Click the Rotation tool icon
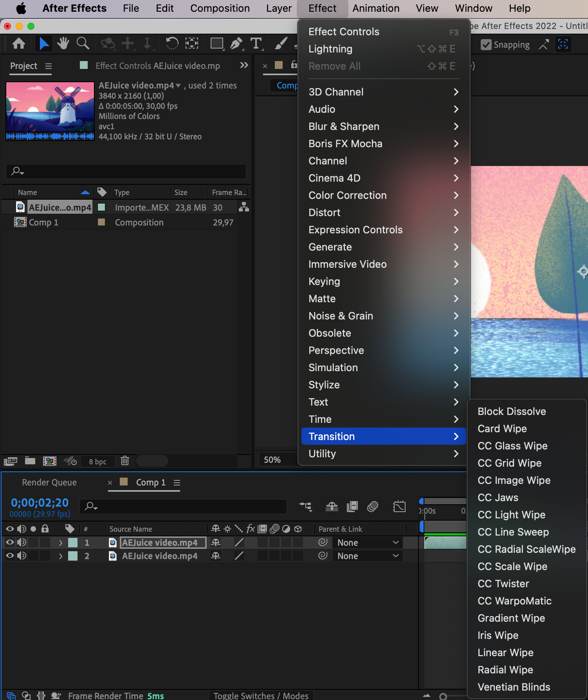The width and height of the screenshot is (588, 700). point(172,43)
